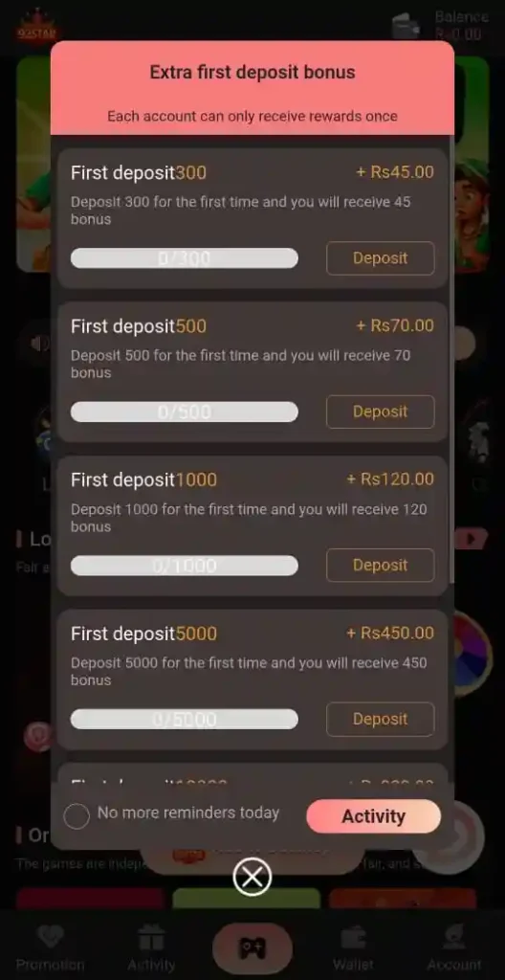Click Deposit for First deposit 5000

tap(380, 719)
